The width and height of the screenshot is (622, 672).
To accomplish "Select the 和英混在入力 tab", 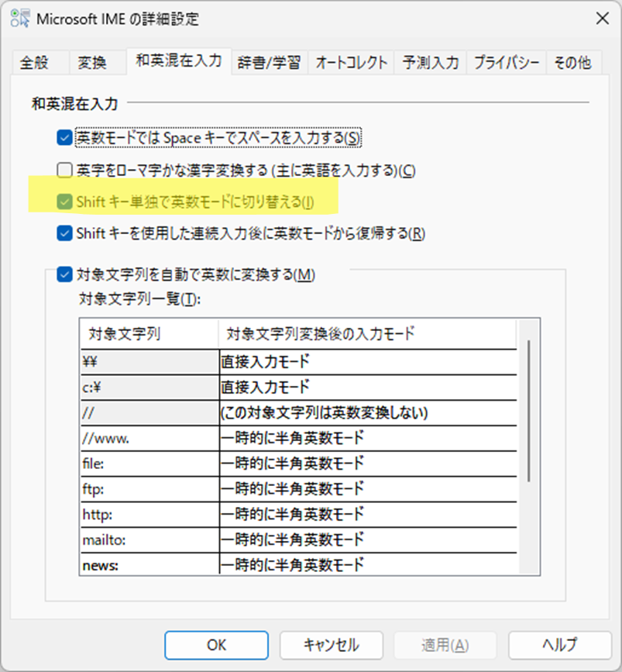I will [179, 61].
